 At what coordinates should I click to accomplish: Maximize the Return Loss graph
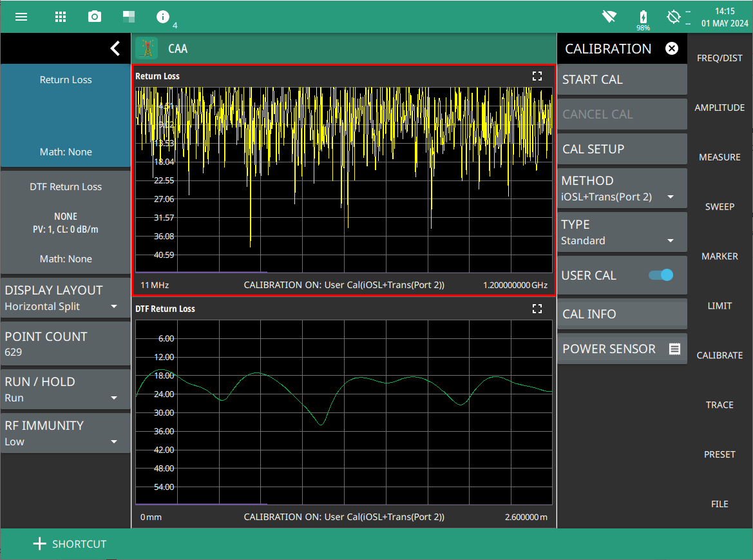(x=537, y=76)
